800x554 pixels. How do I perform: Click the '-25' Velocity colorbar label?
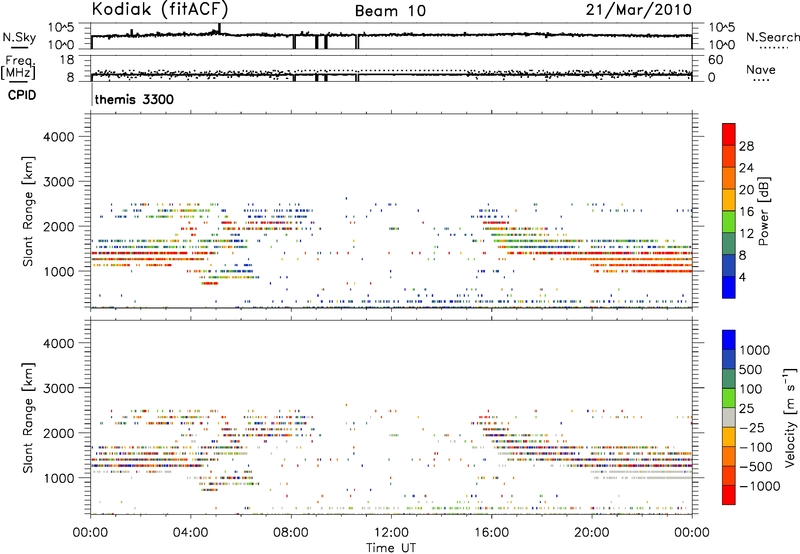(x=751, y=428)
